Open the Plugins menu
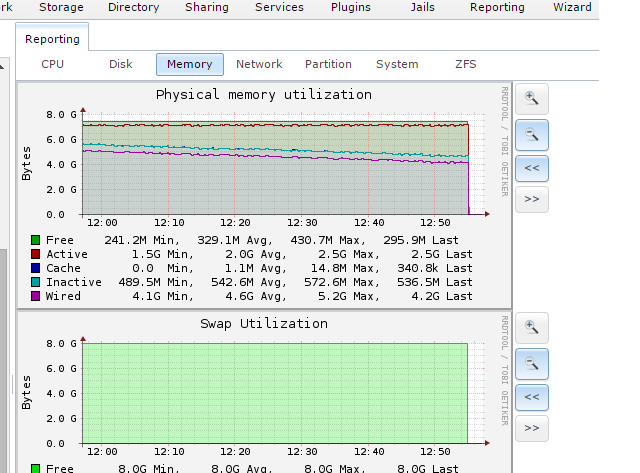640x473 pixels. [x=351, y=7]
